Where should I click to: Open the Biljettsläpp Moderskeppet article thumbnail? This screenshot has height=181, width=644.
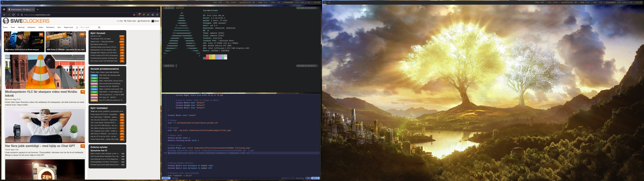click(24, 42)
